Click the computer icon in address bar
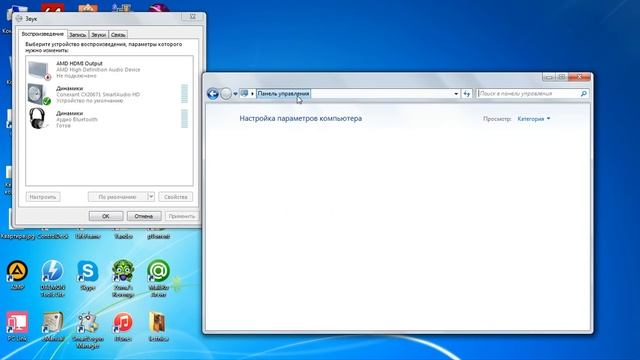This screenshot has height=360, width=640. (244, 93)
